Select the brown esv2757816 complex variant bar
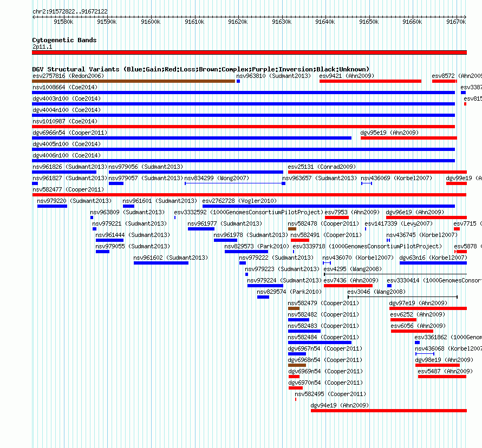Viewport: 482px width, 448px height. pos(134,81)
